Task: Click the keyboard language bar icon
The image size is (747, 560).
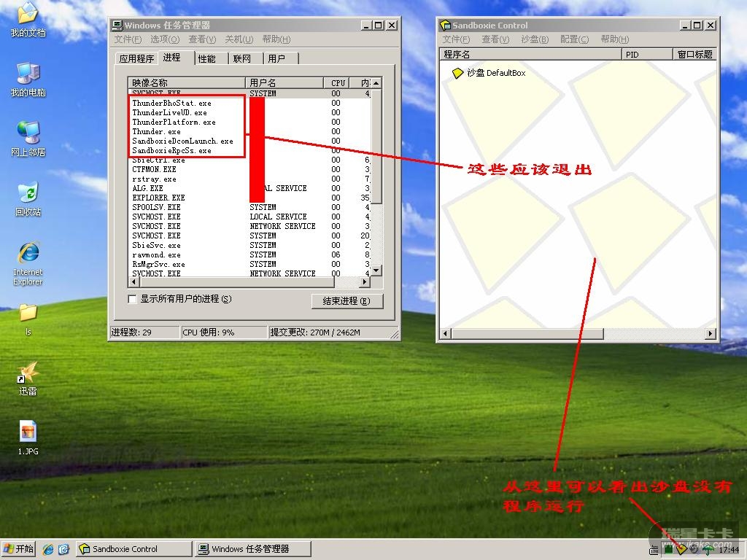Action: pyautogui.click(x=654, y=551)
